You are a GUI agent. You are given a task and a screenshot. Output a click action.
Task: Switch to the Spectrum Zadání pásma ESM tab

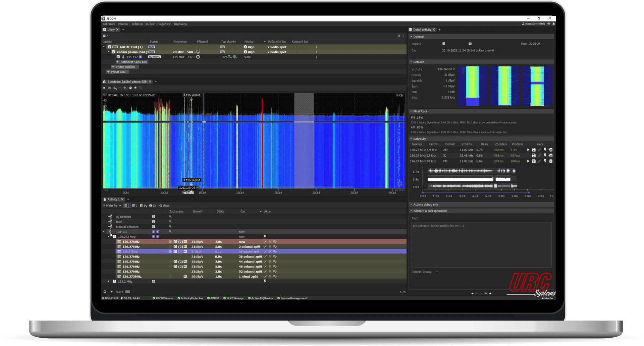[127, 81]
